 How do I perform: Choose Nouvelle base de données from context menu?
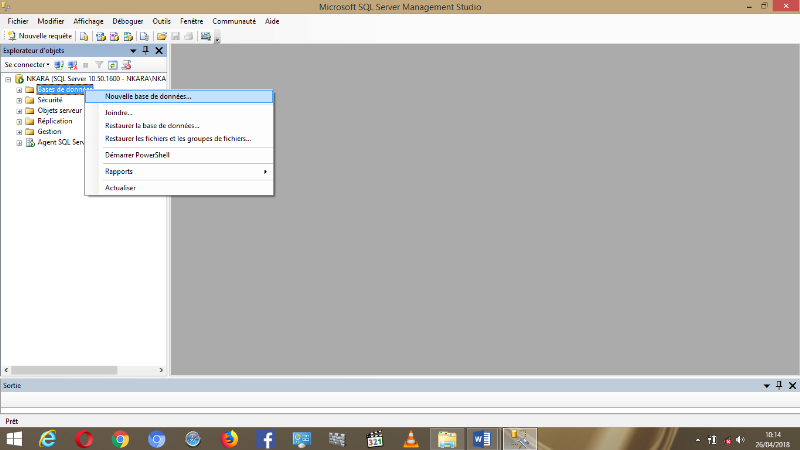pos(179,96)
